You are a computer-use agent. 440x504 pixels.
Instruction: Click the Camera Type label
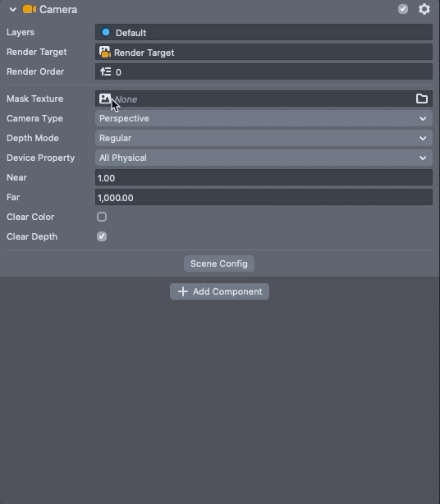click(x=34, y=118)
